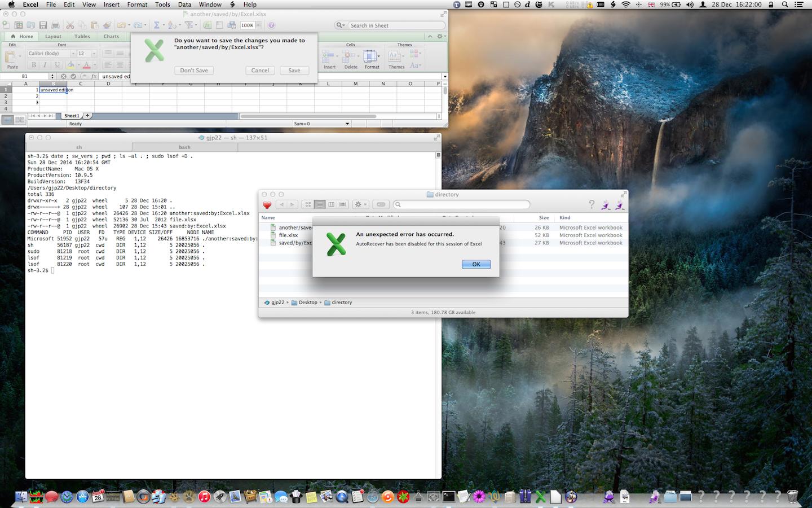Click the Cut scissors icon in Excel's toolbar

[70, 25]
